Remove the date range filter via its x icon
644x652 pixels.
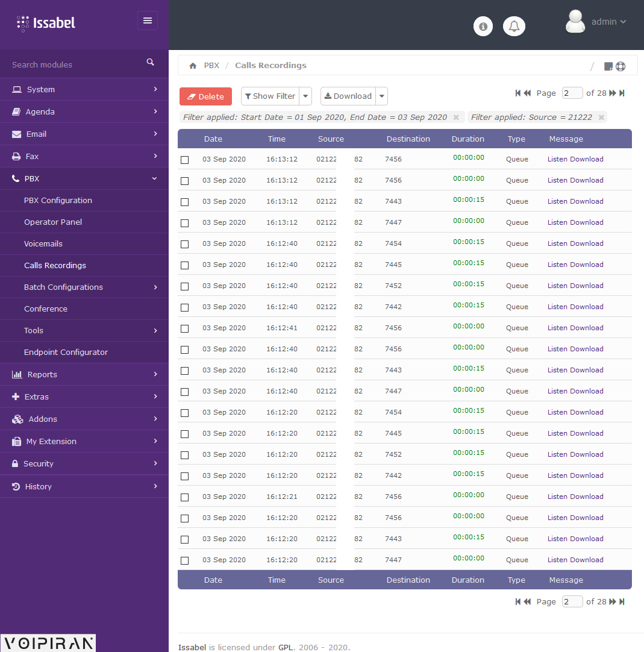point(456,118)
